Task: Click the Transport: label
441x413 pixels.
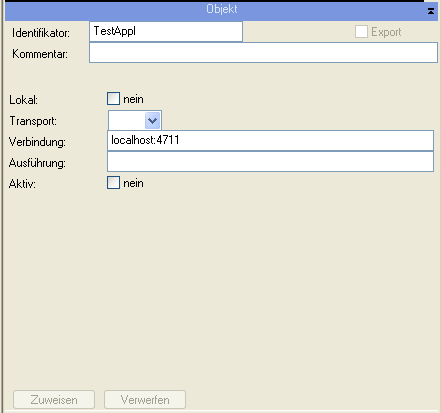Action: (x=33, y=121)
